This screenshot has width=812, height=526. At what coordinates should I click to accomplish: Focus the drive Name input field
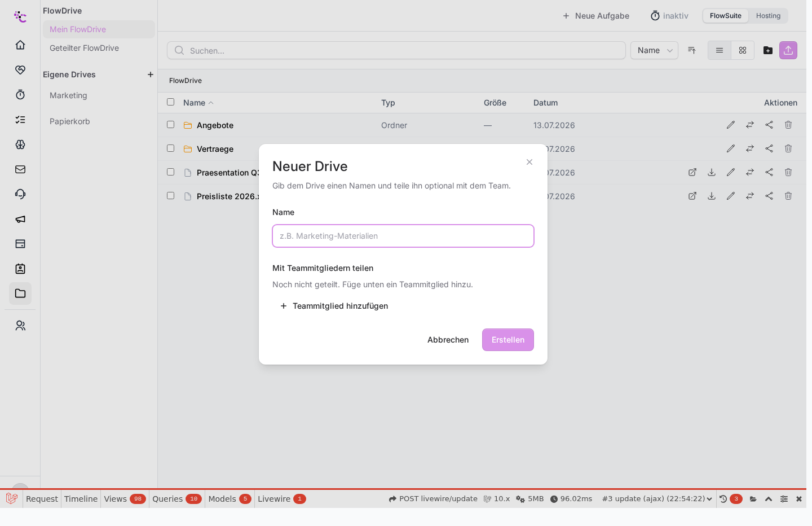tap(403, 236)
